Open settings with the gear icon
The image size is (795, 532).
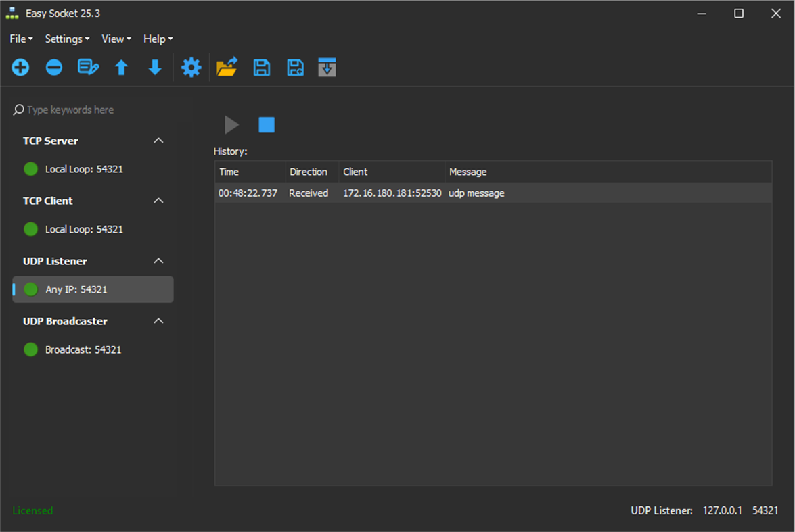(191, 68)
